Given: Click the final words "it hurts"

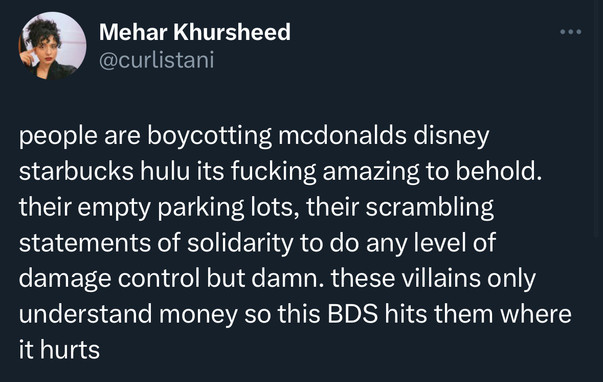Looking at the screenshot, I should [x=59, y=350].
